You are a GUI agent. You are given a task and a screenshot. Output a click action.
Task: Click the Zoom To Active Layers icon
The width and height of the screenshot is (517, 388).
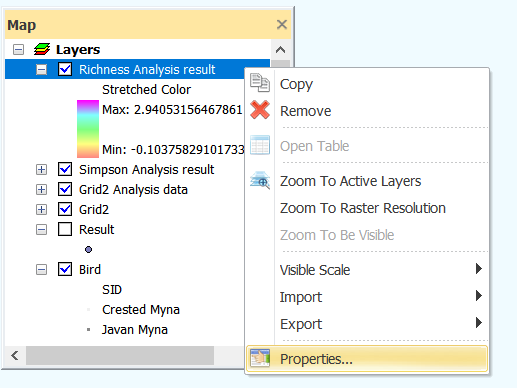click(x=260, y=180)
